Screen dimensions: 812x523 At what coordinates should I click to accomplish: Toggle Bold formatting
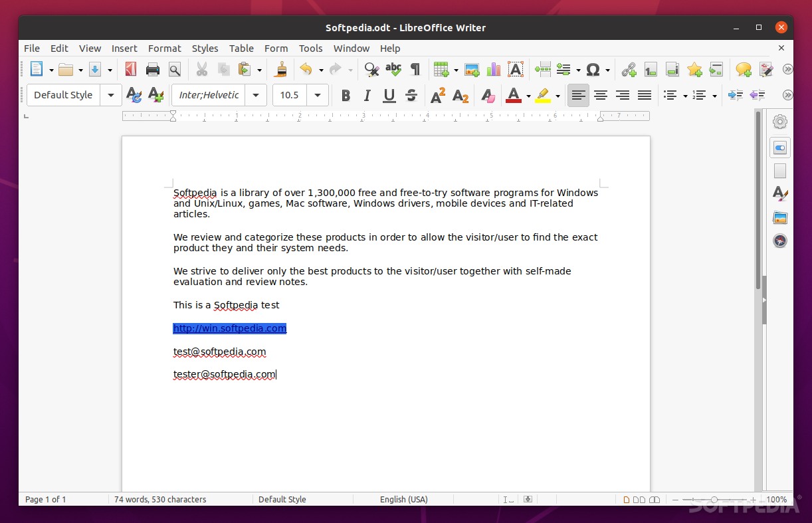tap(346, 95)
